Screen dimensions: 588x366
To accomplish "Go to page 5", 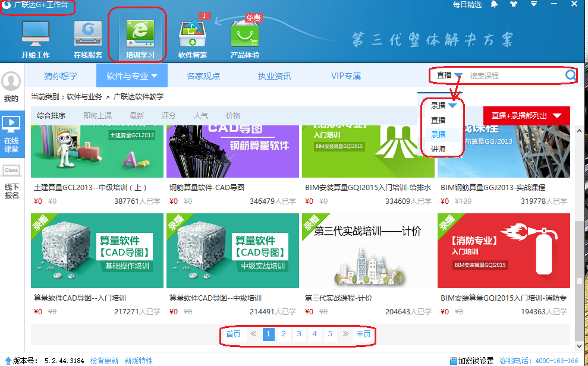I will (329, 334).
